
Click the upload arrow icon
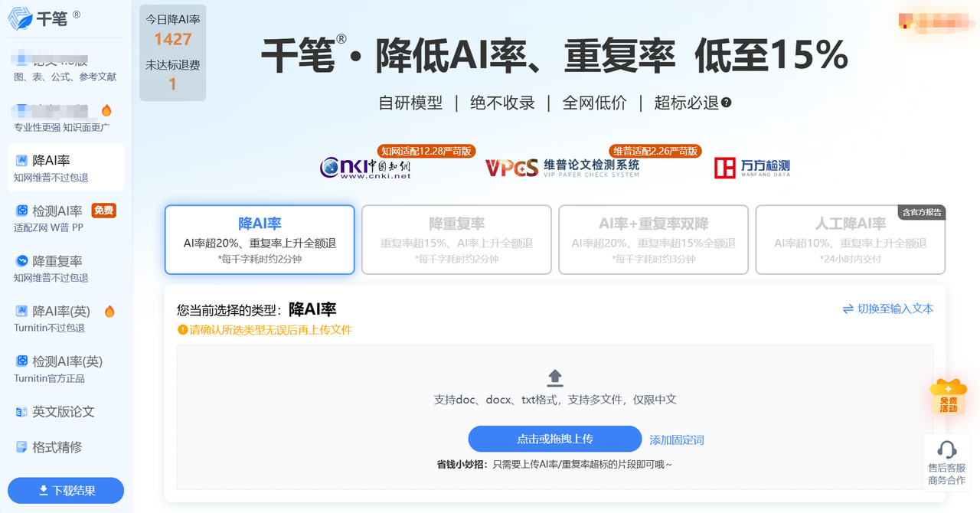(x=555, y=377)
